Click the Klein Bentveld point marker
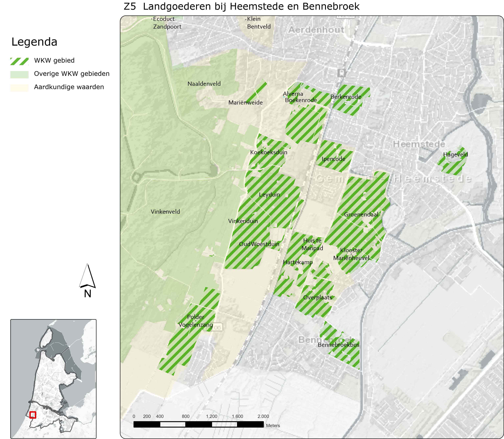504x439 pixels. (x=246, y=20)
